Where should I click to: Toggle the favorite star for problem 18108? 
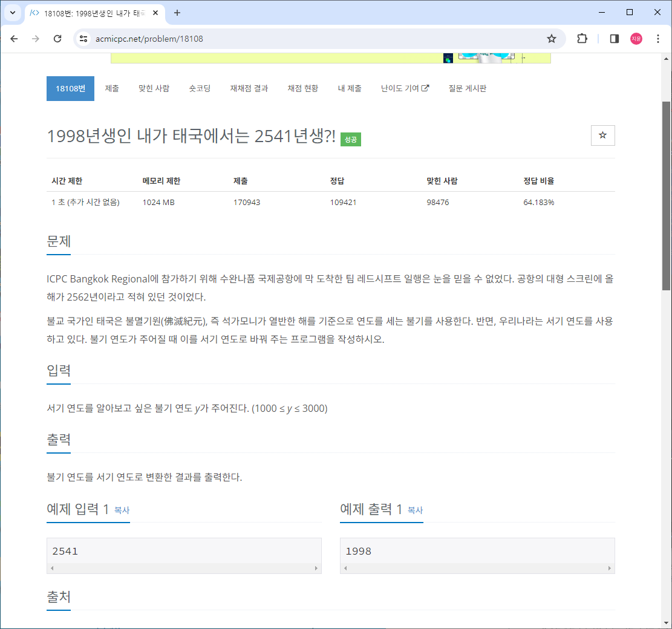click(x=602, y=135)
